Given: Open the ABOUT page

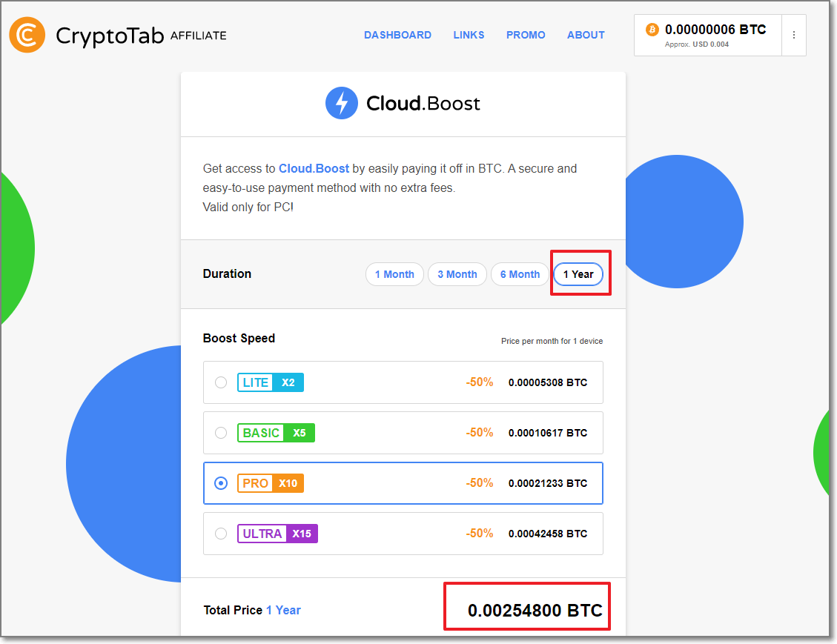Looking at the screenshot, I should coord(586,35).
